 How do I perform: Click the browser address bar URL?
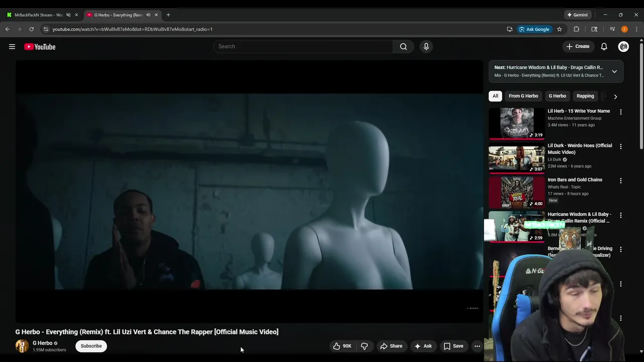pyautogui.click(x=132, y=29)
